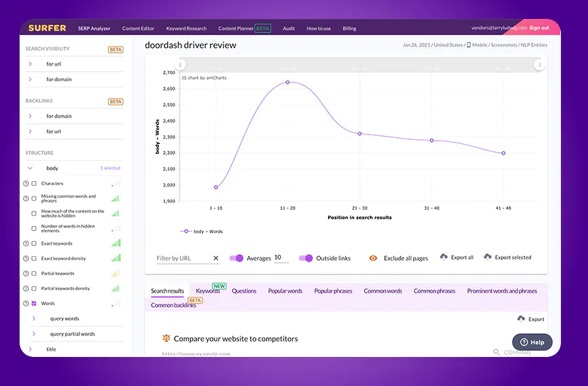Check the Partial keywords checkbox
This screenshot has width=588, height=386.
coord(34,274)
